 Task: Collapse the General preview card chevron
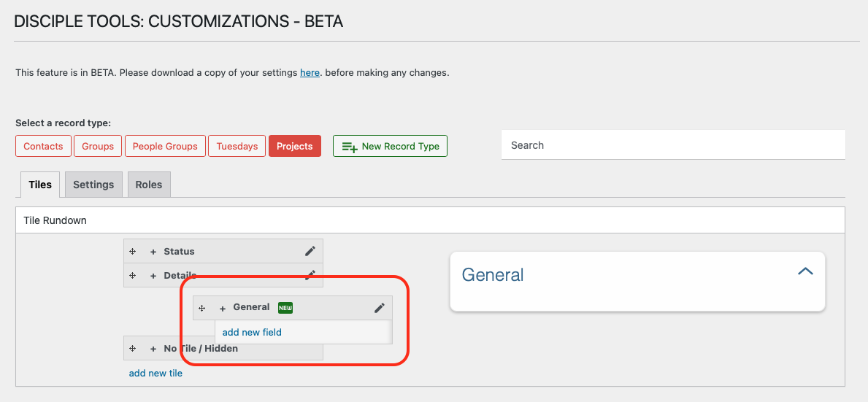click(x=805, y=271)
